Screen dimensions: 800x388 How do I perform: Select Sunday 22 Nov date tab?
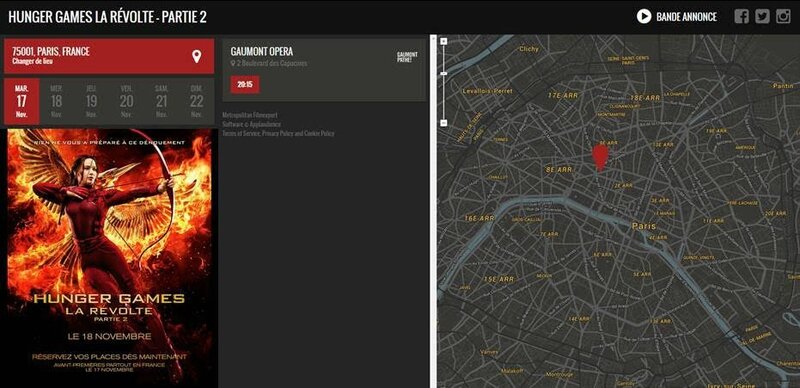[196, 101]
